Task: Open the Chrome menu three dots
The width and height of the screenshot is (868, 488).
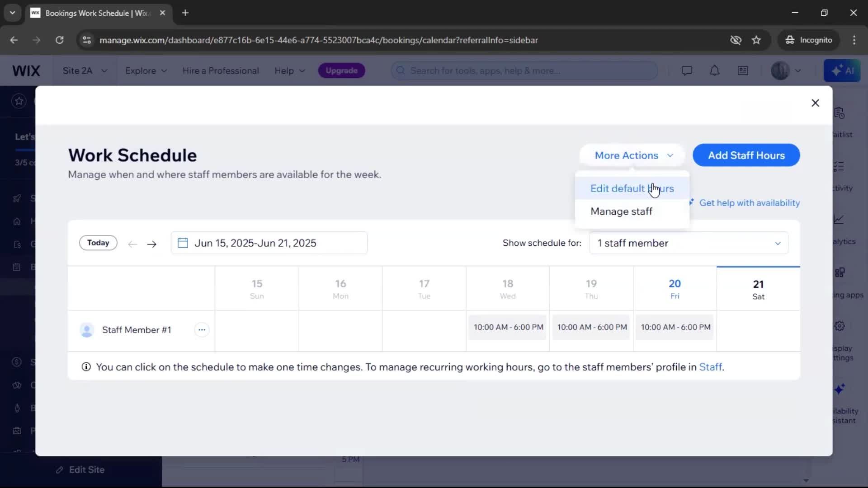Action: pyautogui.click(x=854, y=40)
